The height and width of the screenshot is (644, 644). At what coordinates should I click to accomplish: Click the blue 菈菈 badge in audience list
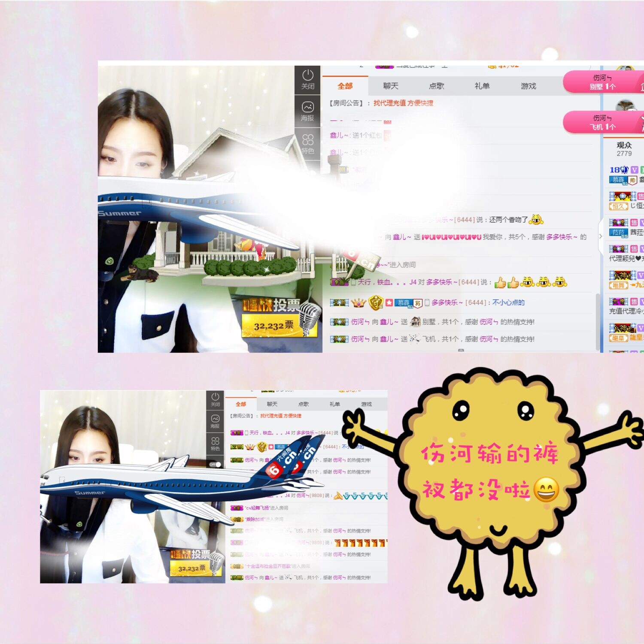[x=619, y=233]
